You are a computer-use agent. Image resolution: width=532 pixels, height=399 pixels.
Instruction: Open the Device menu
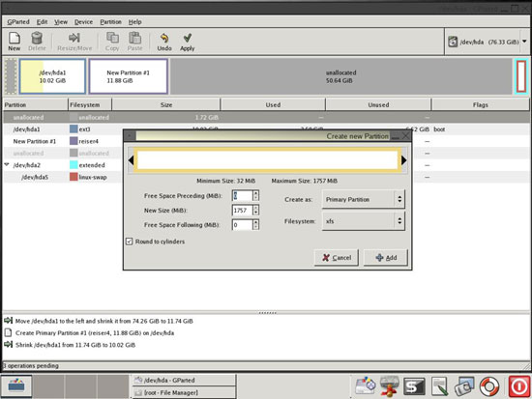pos(83,21)
